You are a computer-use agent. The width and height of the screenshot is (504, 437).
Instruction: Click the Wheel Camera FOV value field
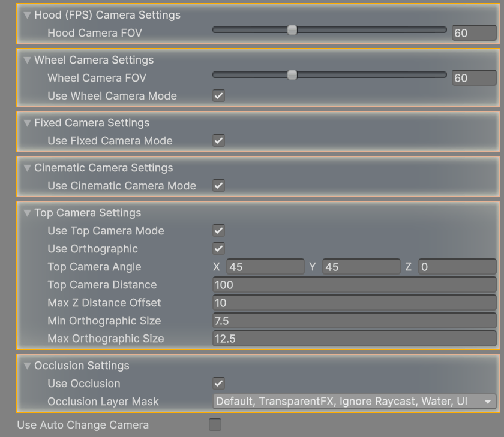pyautogui.click(x=474, y=78)
